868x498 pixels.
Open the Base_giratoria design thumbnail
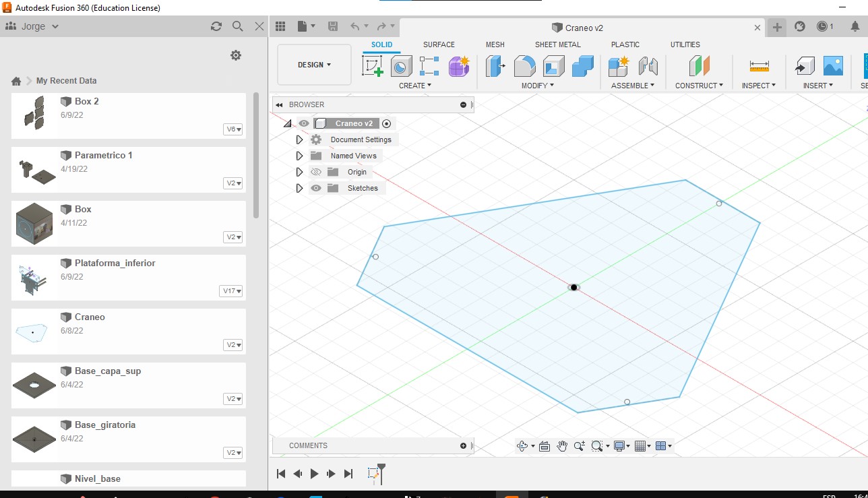[x=34, y=439]
